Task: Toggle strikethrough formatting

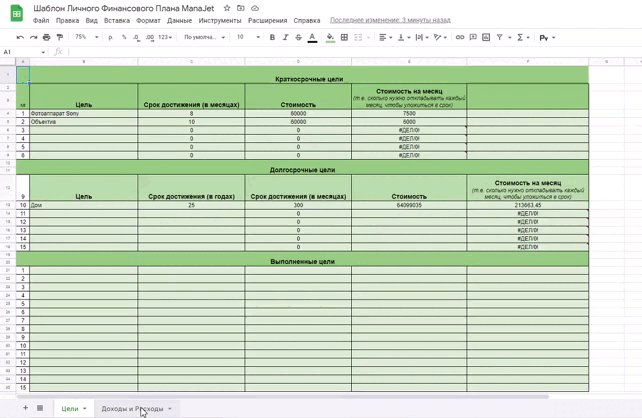Action: (x=298, y=37)
